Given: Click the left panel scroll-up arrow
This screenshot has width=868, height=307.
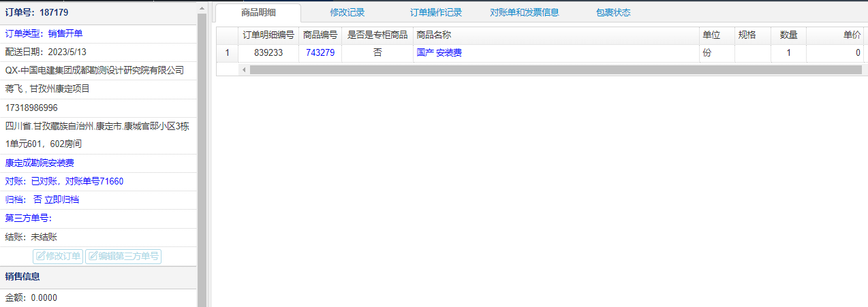Looking at the screenshot, I should click(x=202, y=7).
